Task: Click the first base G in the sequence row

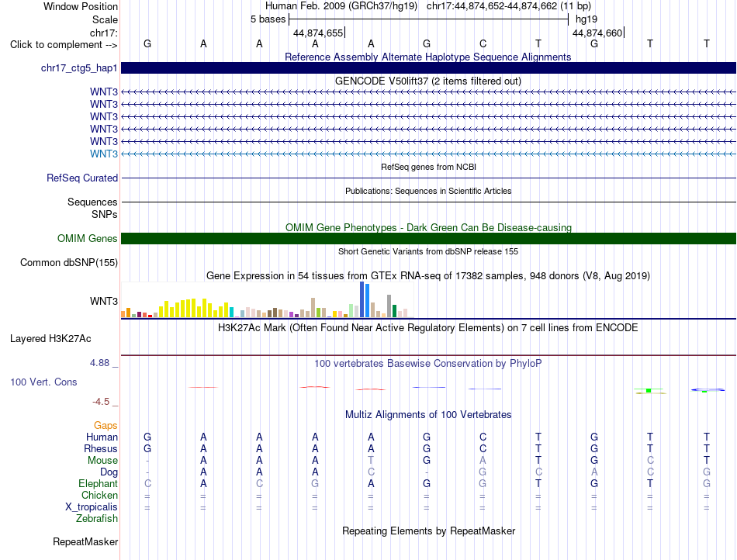Action: (147, 43)
